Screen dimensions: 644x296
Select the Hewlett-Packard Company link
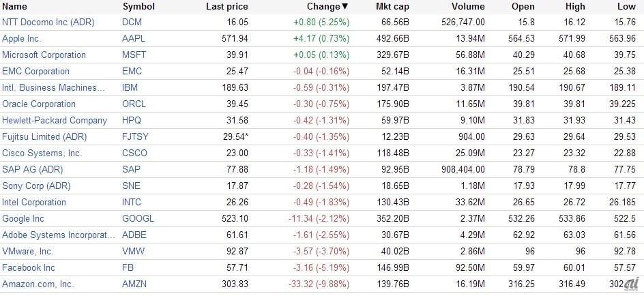click(x=55, y=121)
